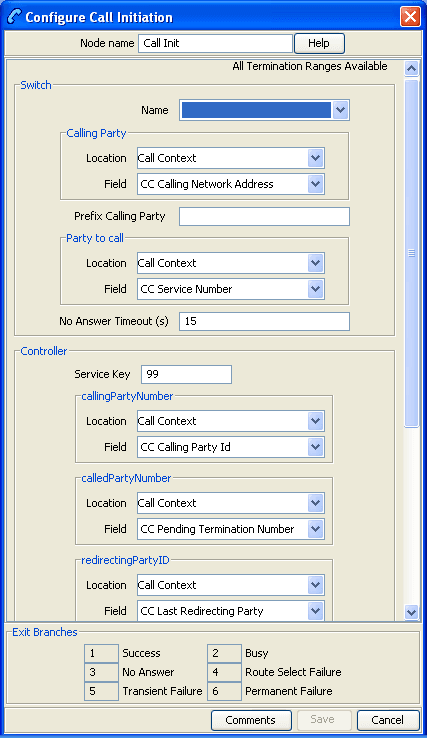Expand Party to call Location dropdown
Viewport: 427px width, 738px height.
(315, 263)
